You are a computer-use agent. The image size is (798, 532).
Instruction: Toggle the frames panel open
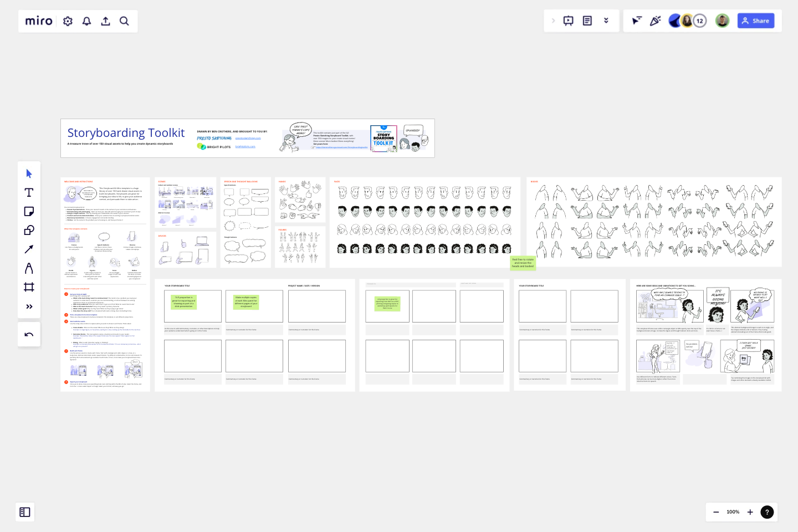point(25,512)
